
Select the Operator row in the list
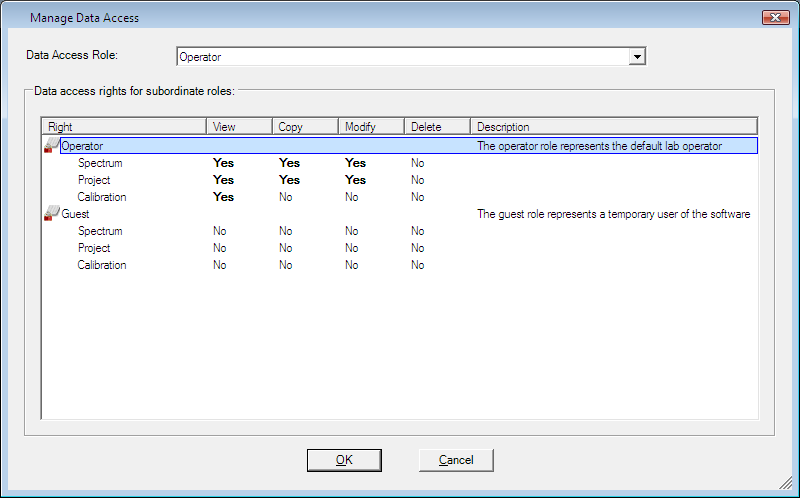click(82, 146)
